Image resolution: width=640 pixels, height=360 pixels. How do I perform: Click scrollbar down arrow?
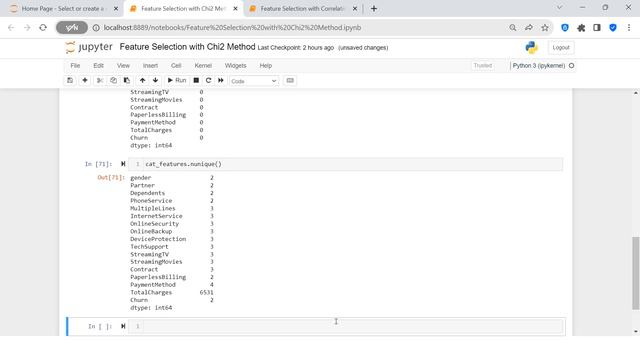click(636, 331)
